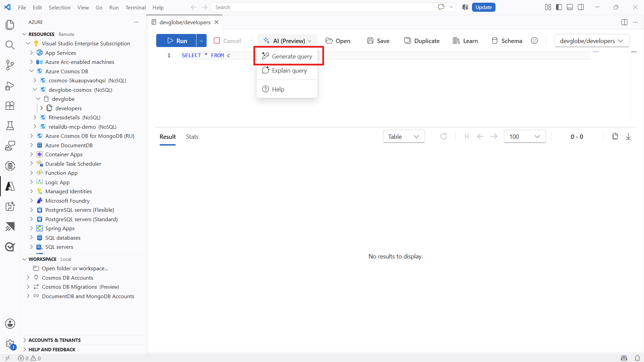Toggle the bottom panel visibility
This screenshot has width=644, height=362.
(x=570, y=7)
